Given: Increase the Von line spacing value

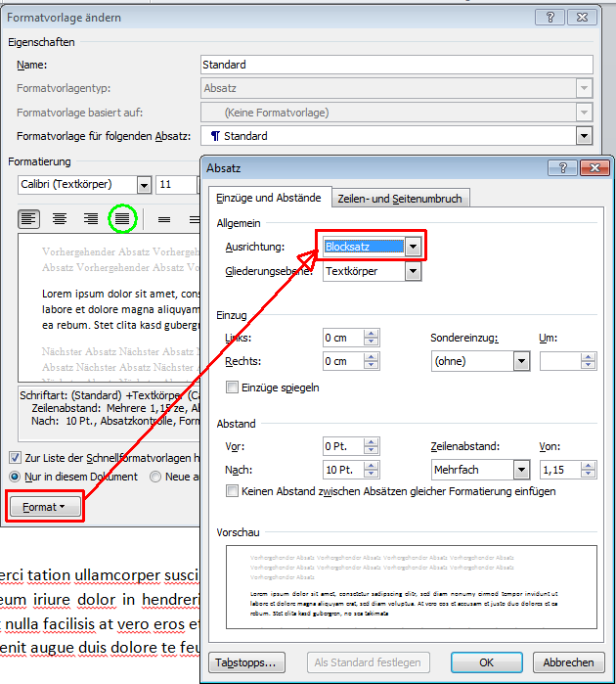Looking at the screenshot, I should 588,466.
